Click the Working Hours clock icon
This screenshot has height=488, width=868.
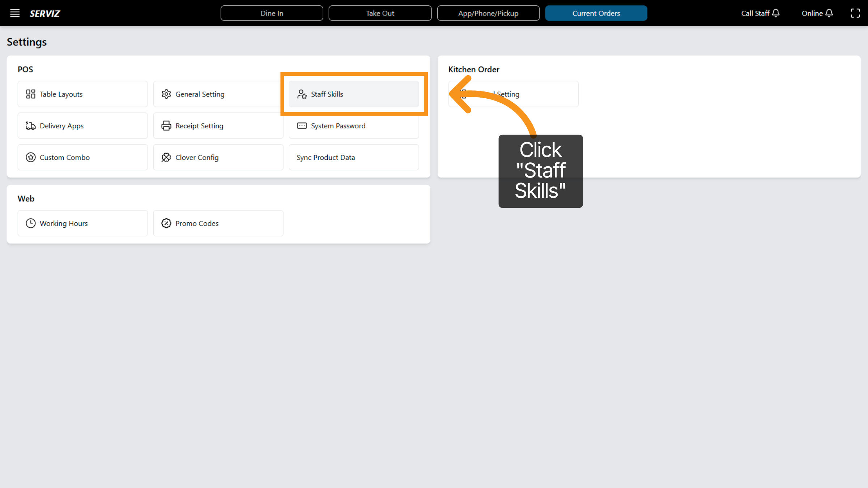[31, 223]
